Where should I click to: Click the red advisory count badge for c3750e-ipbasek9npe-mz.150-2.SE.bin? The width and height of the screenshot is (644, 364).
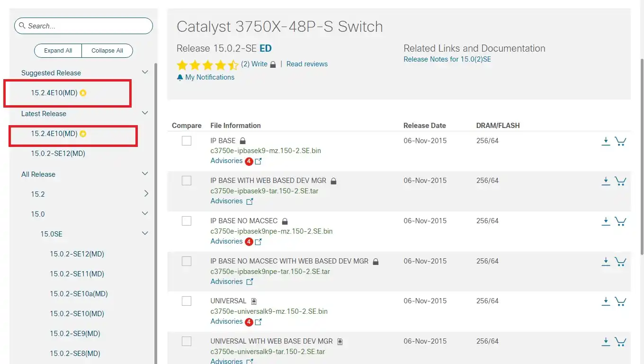249,242
